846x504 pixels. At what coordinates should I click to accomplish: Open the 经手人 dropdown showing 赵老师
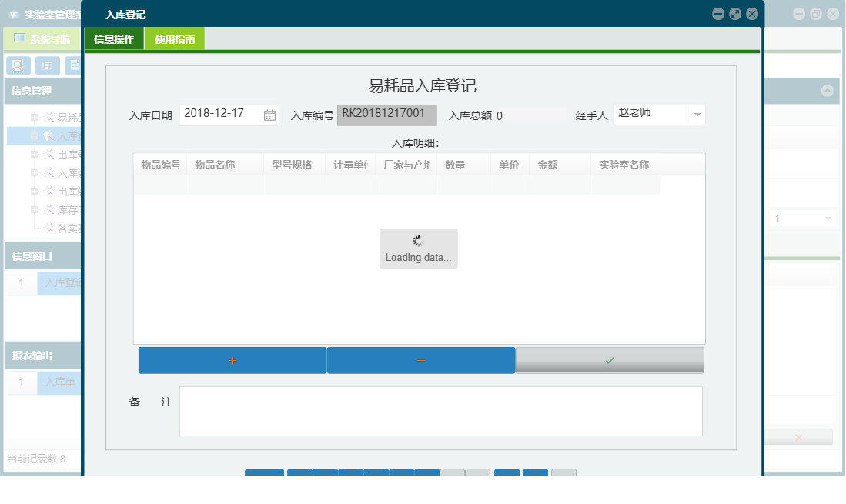click(x=698, y=114)
